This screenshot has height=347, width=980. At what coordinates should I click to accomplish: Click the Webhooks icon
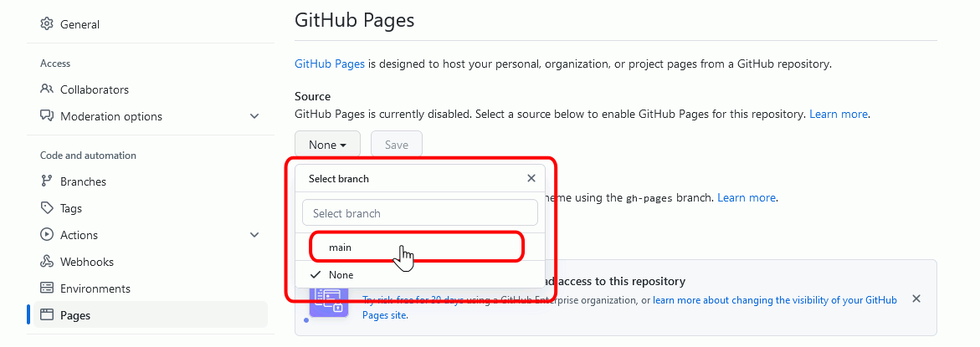point(46,262)
